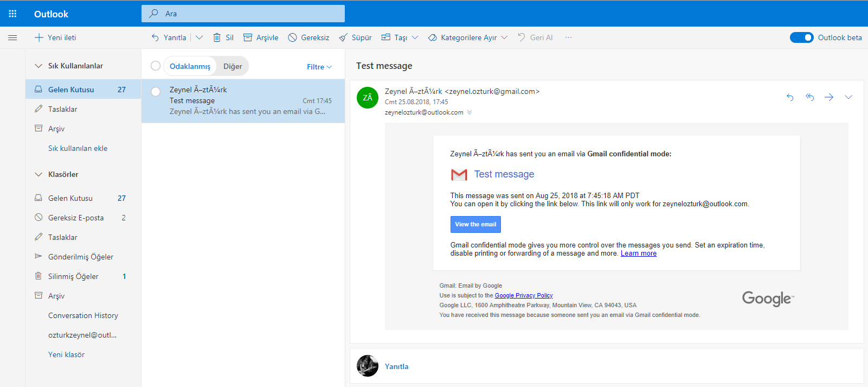Click the Geri Al undo icon
Image resolution: width=868 pixels, height=387 pixels.
522,37
